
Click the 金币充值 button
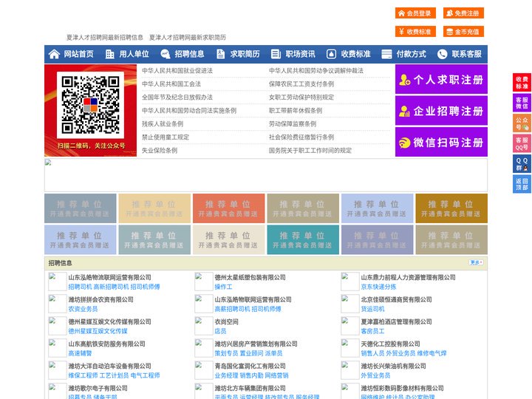[463, 32]
